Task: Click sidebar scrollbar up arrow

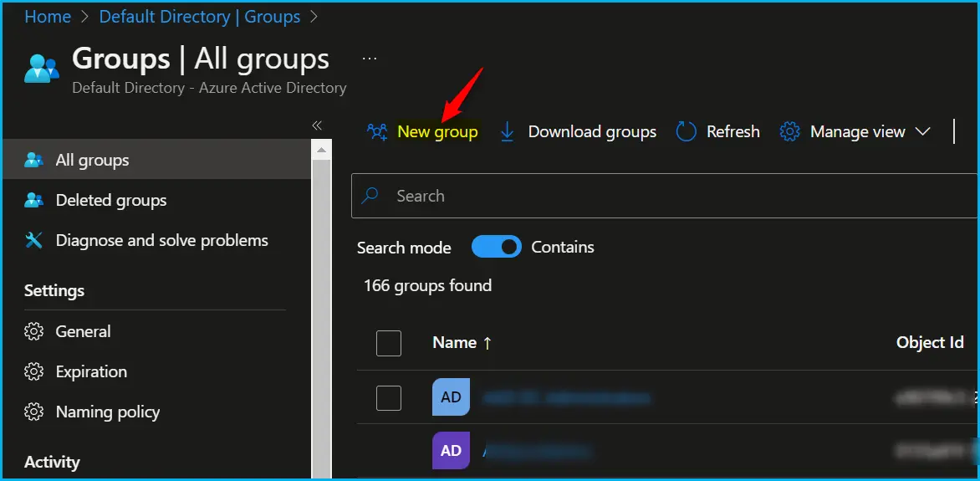Action: click(321, 150)
